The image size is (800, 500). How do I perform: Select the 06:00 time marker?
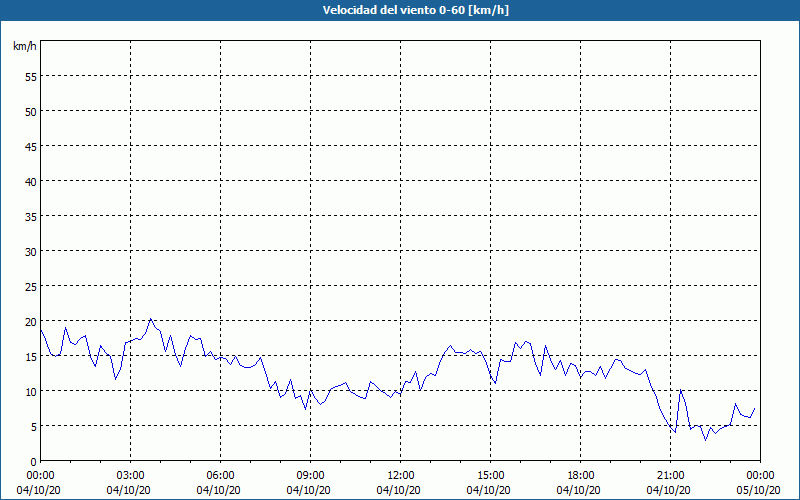pos(220,475)
